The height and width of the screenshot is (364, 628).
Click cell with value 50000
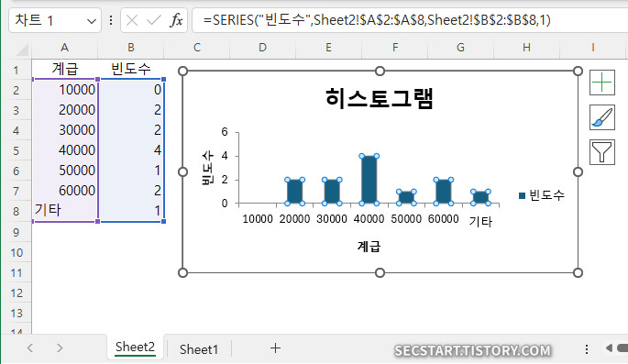tap(64, 171)
